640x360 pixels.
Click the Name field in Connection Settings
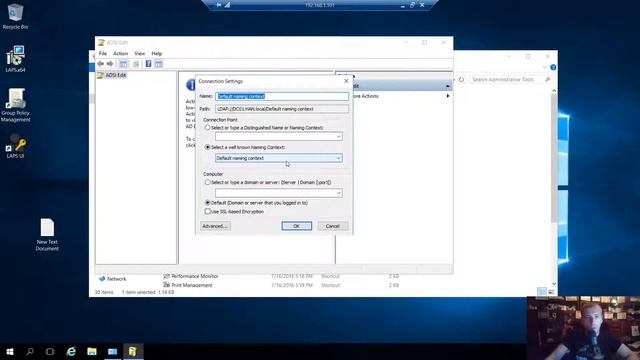282,96
